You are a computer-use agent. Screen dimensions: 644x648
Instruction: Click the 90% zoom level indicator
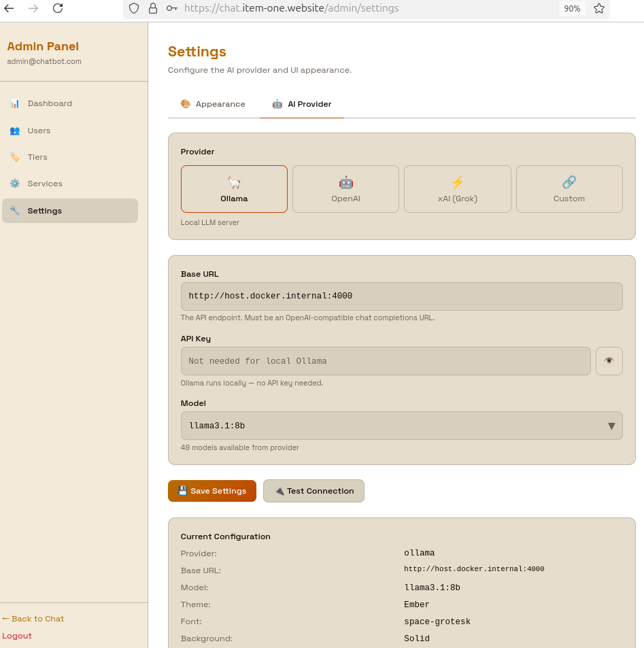pyautogui.click(x=572, y=9)
